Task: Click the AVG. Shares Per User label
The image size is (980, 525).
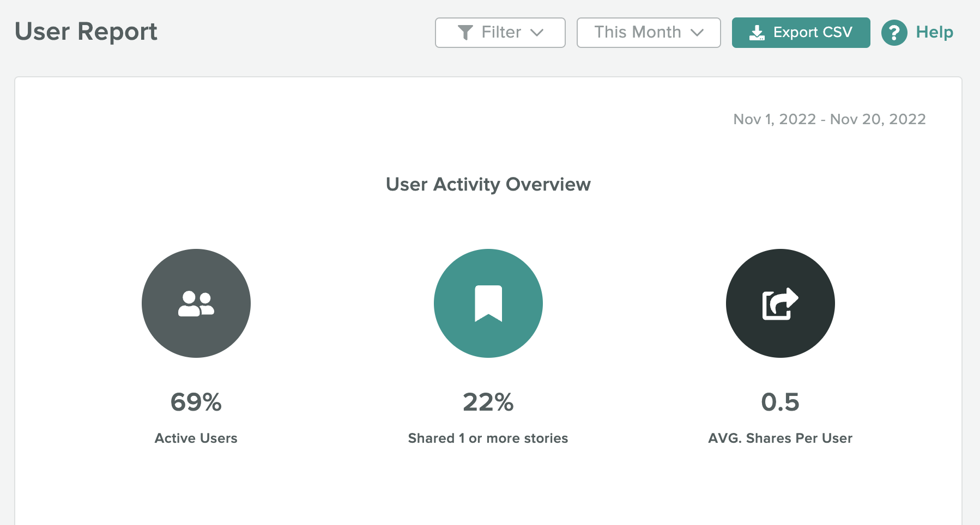Action: [x=780, y=438]
